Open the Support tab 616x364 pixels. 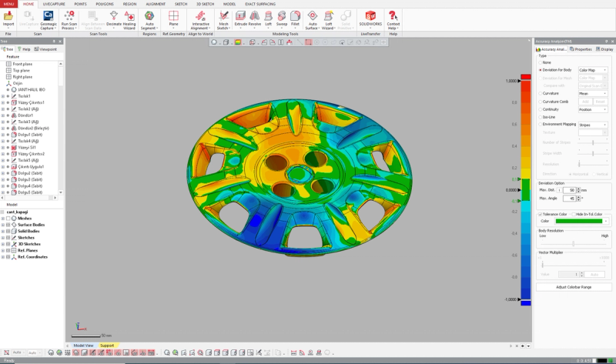[107, 346]
